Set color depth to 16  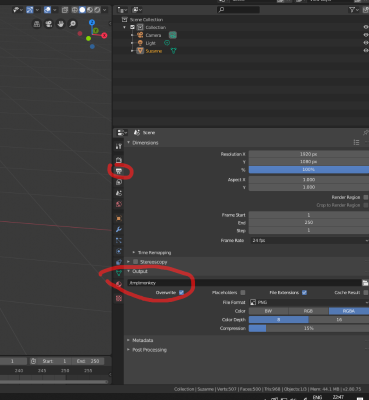click(339, 320)
